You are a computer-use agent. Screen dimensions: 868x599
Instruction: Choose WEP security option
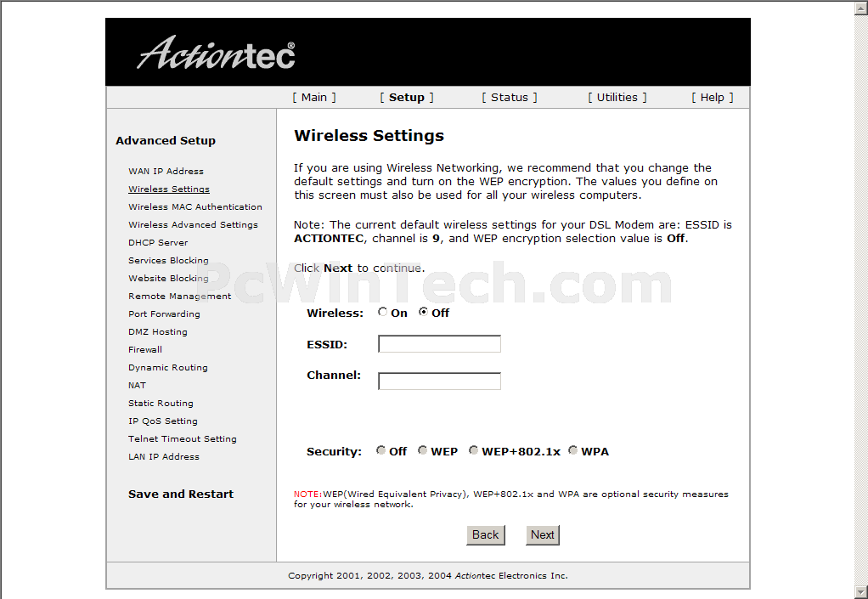tap(422, 450)
